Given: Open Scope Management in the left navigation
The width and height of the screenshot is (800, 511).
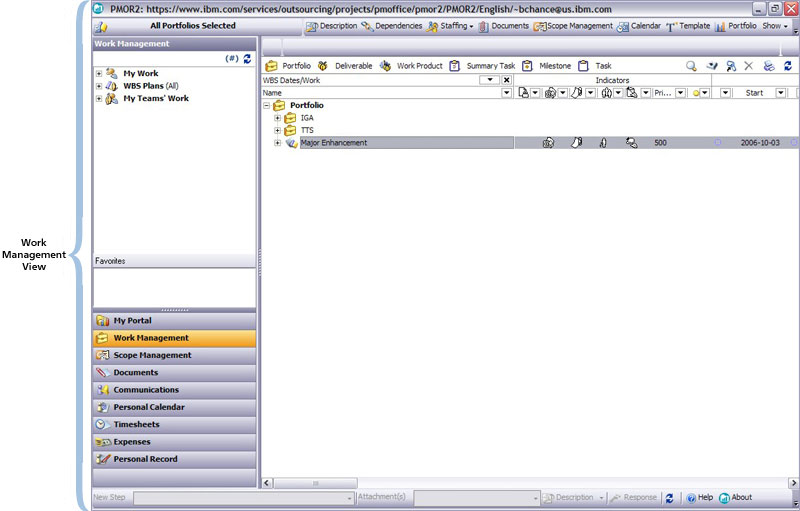Looking at the screenshot, I should 174,355.
